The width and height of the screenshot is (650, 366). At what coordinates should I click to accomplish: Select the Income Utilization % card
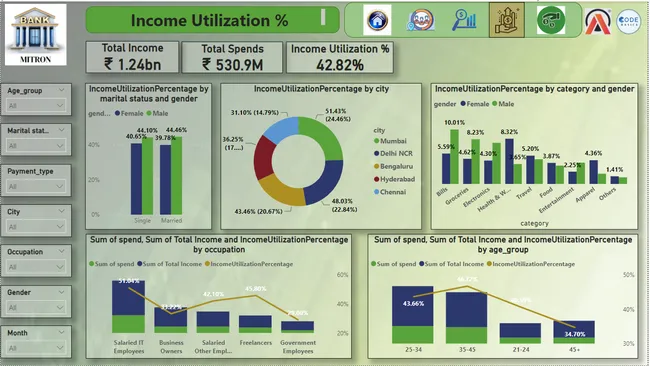(340, 57)
